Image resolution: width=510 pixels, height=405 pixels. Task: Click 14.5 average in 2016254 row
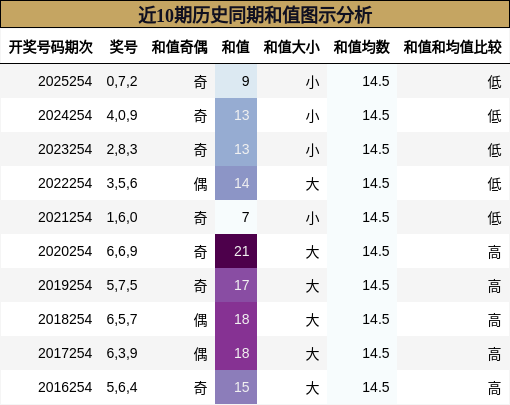[x=376, y=387]
